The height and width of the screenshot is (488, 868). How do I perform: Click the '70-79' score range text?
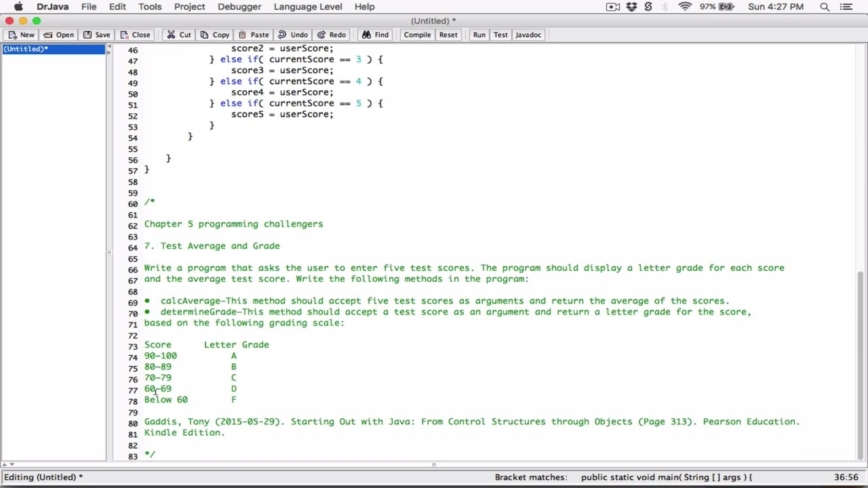click(x=157, y=378)
